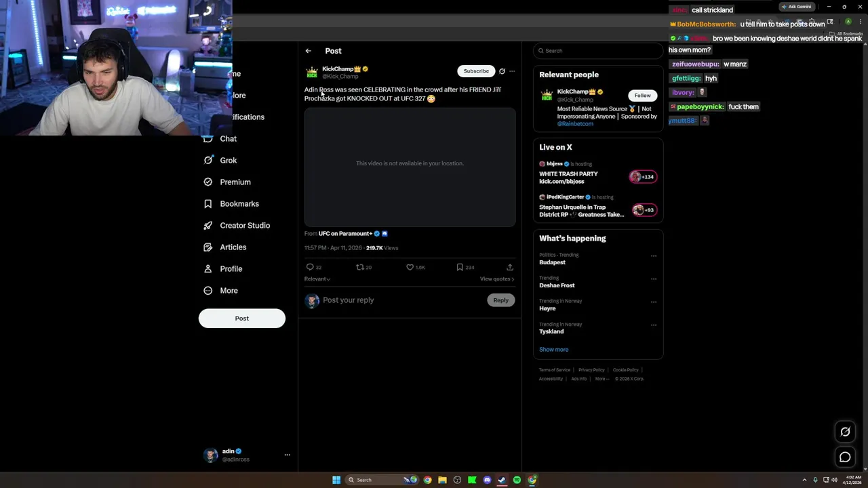
Task: Open Steam from the taskbar
Action: tap(502, 480)
